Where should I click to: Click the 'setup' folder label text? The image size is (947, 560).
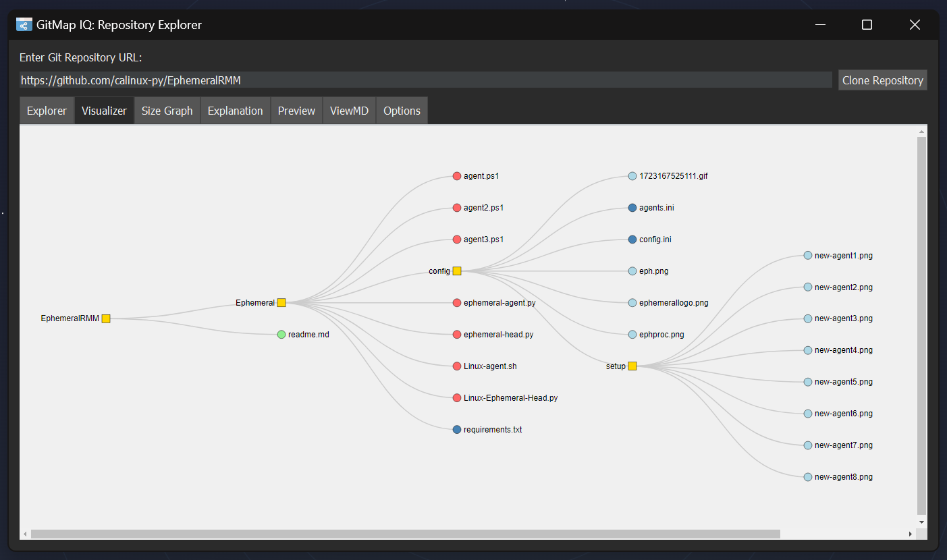tap(616, 366)
